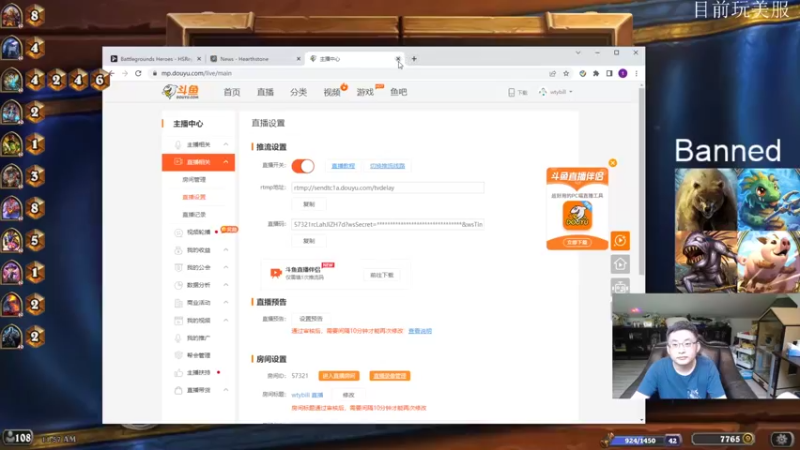Expand the 商业活动 chevron

[x=226, y=303]
